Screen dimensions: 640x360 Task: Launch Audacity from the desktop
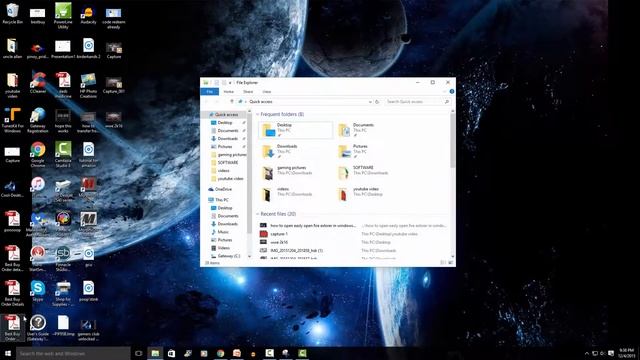[88, 13]
